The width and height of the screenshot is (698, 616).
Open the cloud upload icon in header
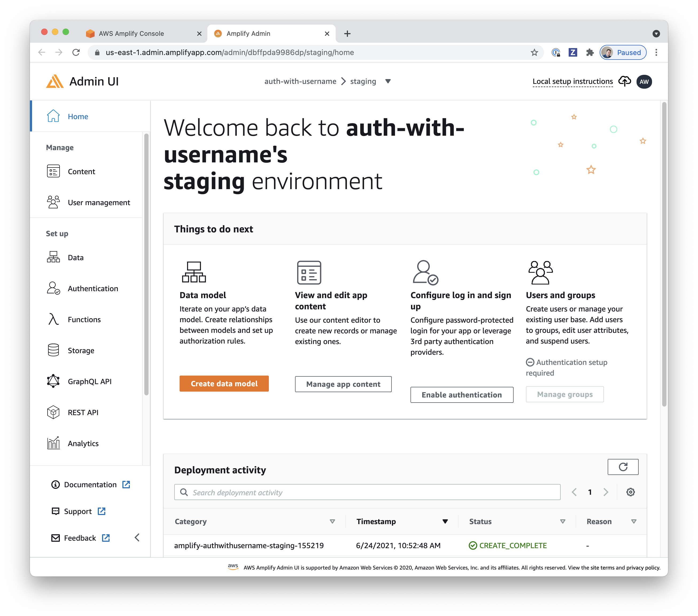pos(624,81)
